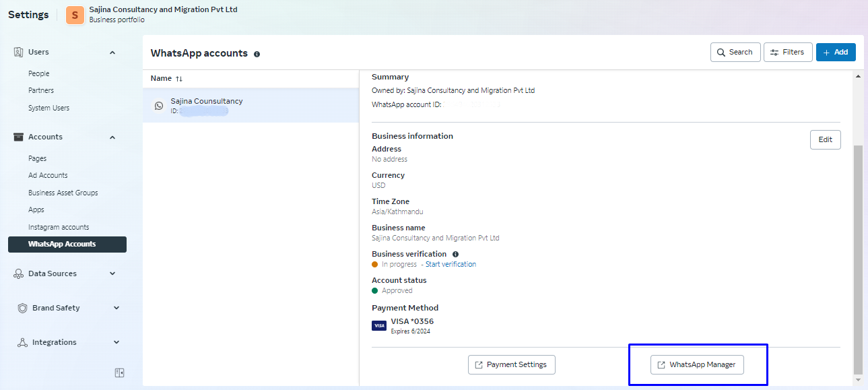Click the "Owned by" summary line
The image size is (868, 390).
453,90
